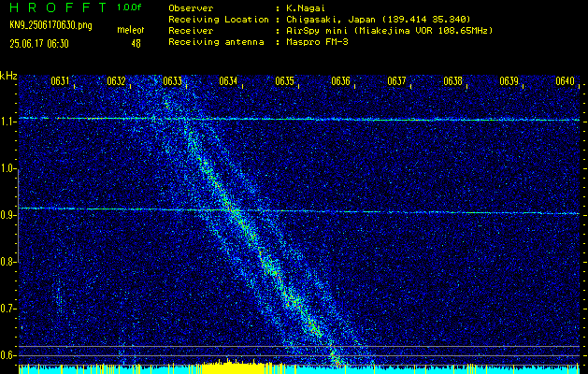Click the 0635 time marker
This screenshot has height=374, width=588.
(x=284, y=81)
